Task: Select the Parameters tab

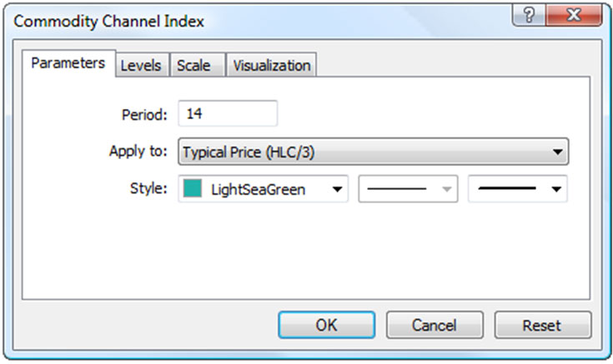Action: point(68,63)
